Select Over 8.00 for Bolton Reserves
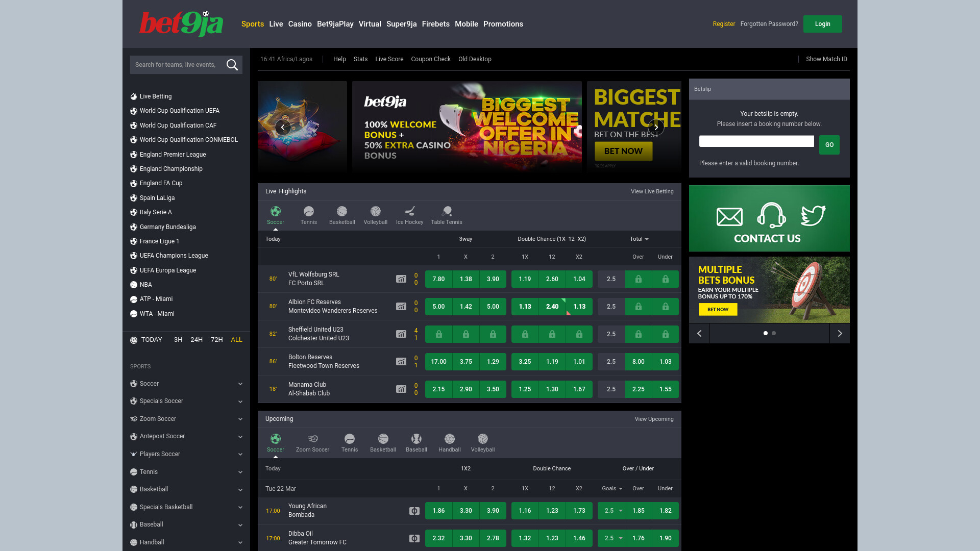The width and height of the screenshot is (980, 551). [639, 362]
